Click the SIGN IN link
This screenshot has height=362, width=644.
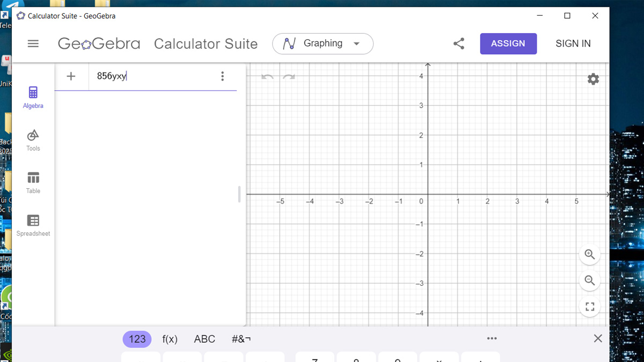click(573, 44)
